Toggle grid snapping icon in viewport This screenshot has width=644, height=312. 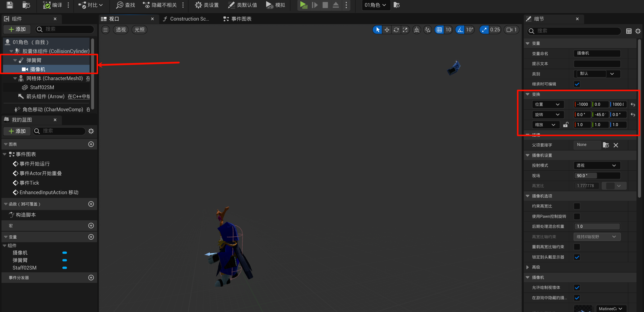pos(439,30)
